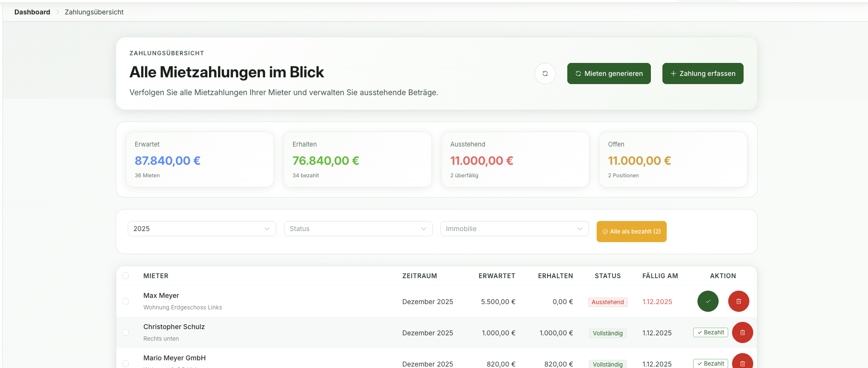
Task: Delete Mario Meyer GmbH payment entry
Action: (742, 363)
